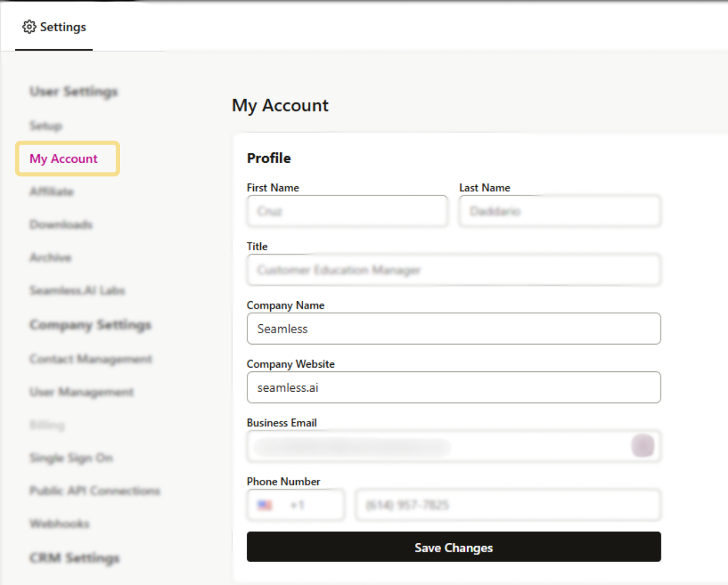Open User Management settings

[x=81, y=392]
